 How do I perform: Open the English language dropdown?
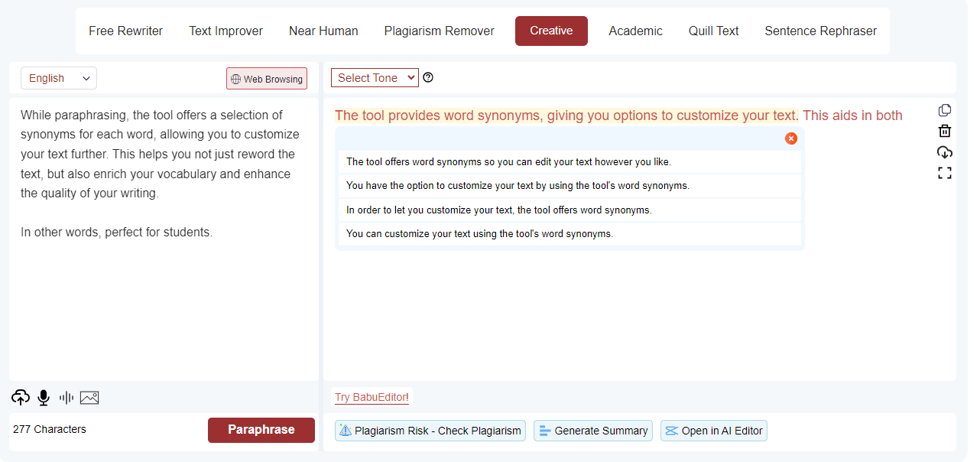(x=59, y=78)
